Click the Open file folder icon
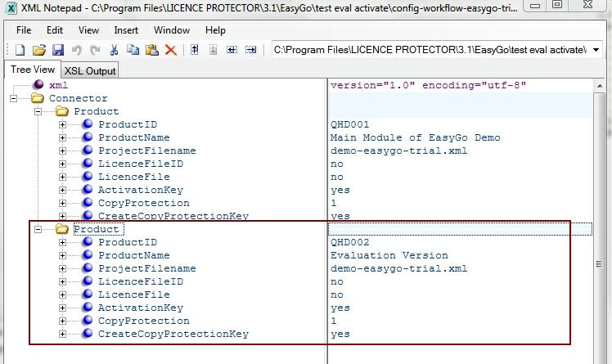 (x=39, y=50)
